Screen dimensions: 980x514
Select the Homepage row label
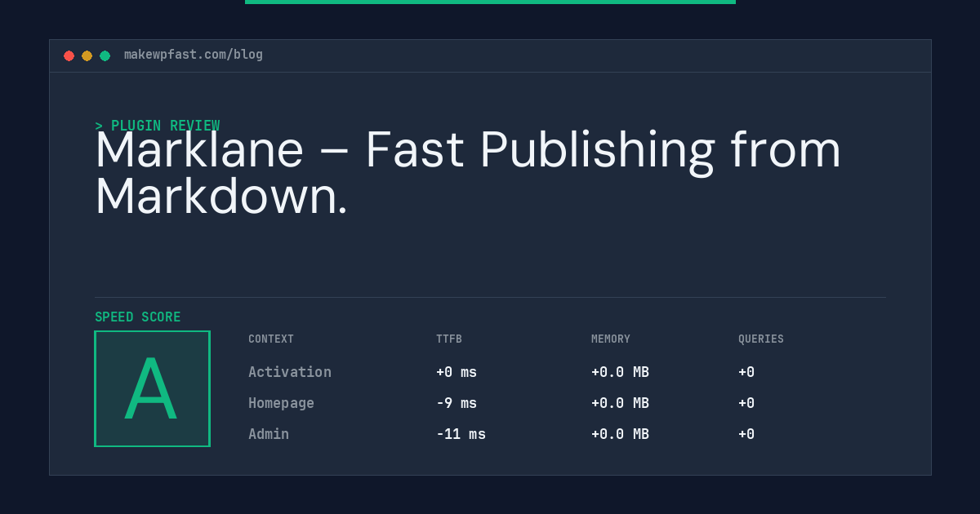281,403
